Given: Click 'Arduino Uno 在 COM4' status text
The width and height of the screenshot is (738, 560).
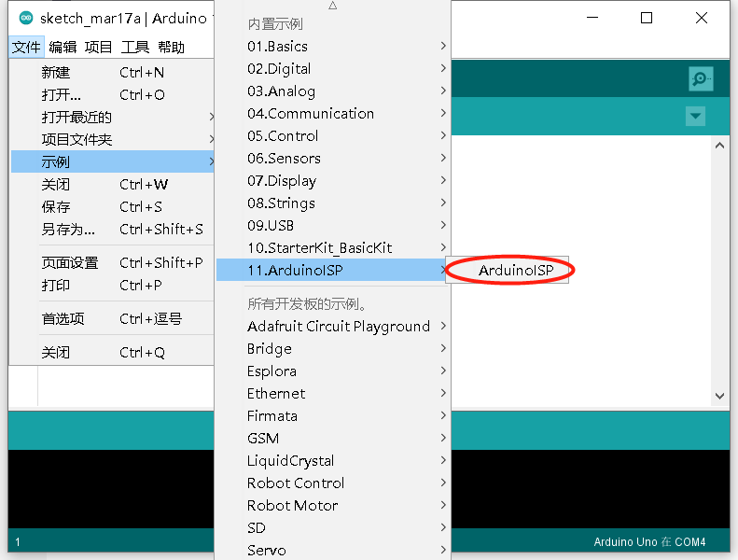Looking at the screenshot, I should tap(649, 541).
